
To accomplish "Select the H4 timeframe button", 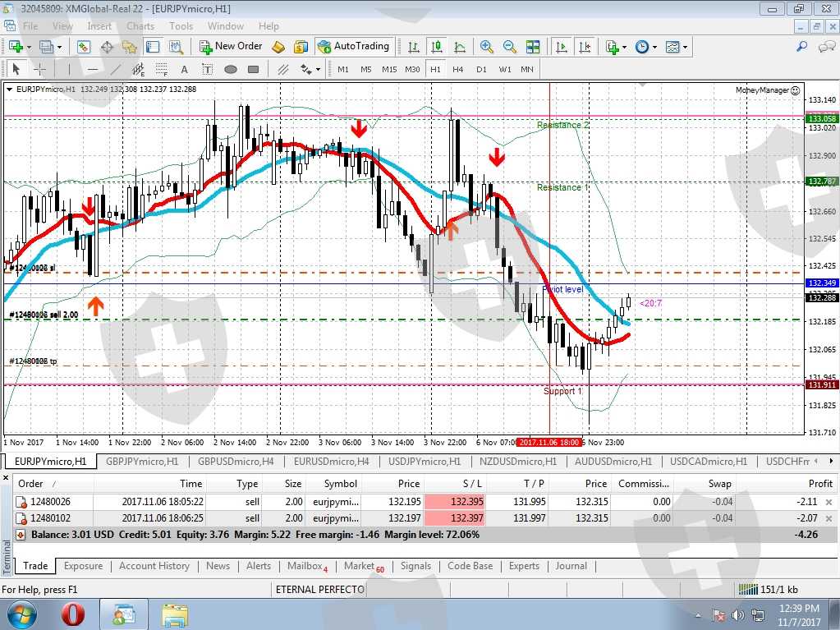I will click(457, 69).
